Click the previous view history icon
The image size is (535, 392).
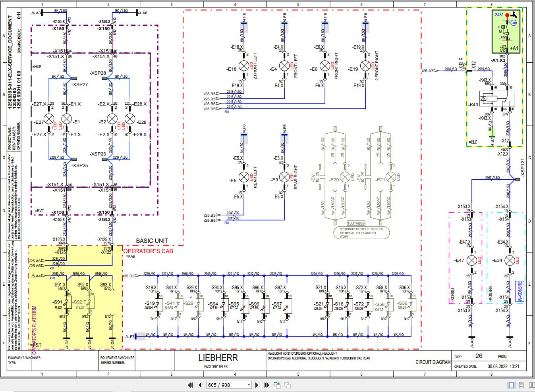[x=277, y=385]
